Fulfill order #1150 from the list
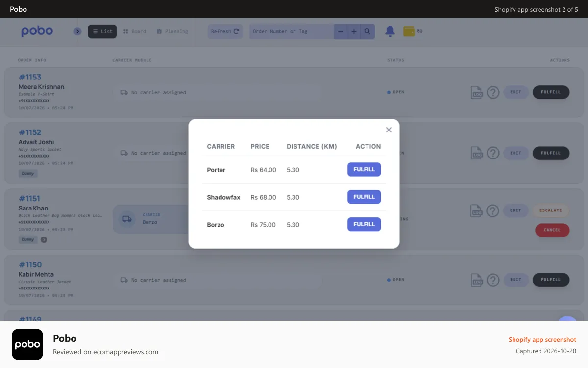 [551, 280]
